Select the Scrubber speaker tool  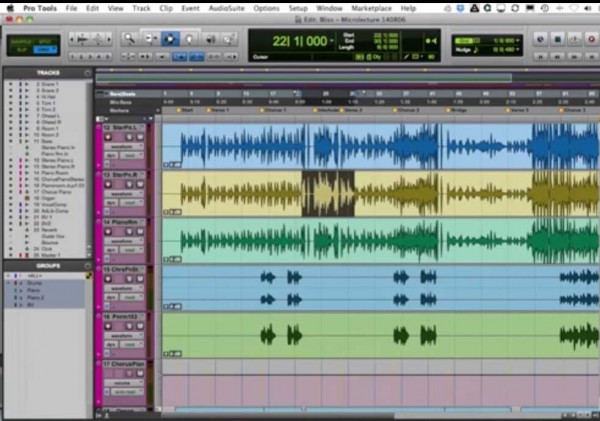[210, 39]
